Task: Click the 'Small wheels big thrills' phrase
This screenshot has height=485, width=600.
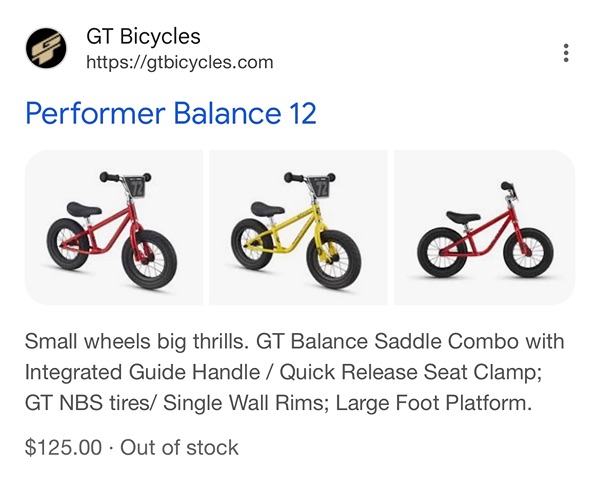Action: click(137, 341)
